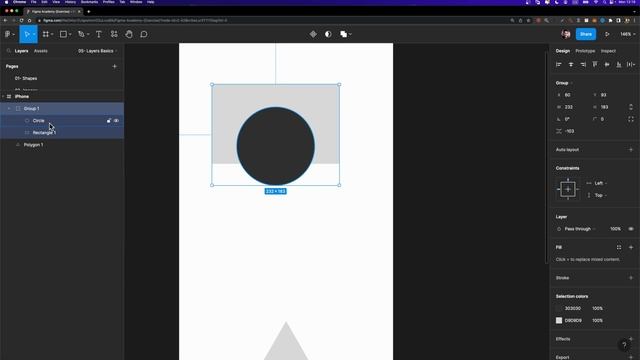
Task: Select the Frame tool
Action: [46, 34]
